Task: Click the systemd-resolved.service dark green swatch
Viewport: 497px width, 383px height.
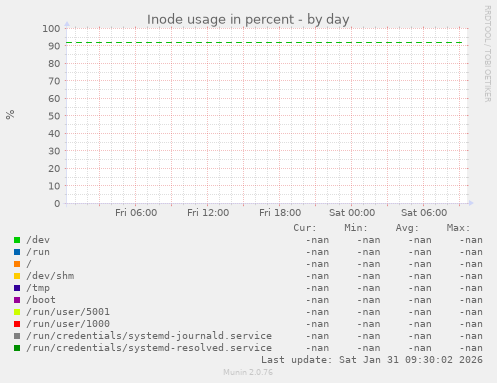Action: click(x=17, y=348)
